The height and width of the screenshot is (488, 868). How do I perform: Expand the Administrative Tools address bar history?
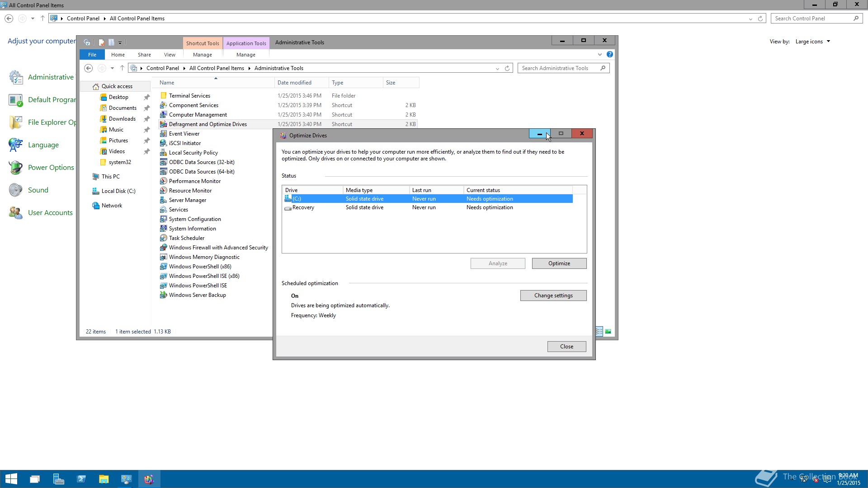497,68
